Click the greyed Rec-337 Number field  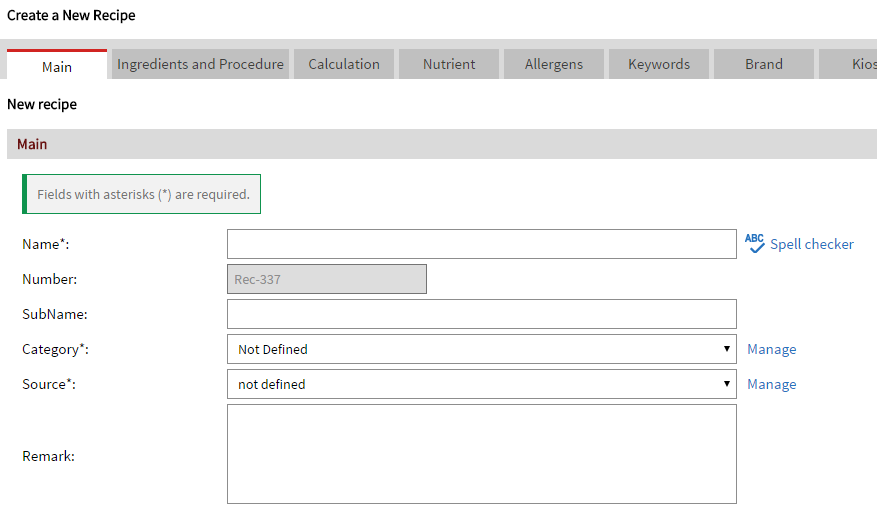[327, 279]
